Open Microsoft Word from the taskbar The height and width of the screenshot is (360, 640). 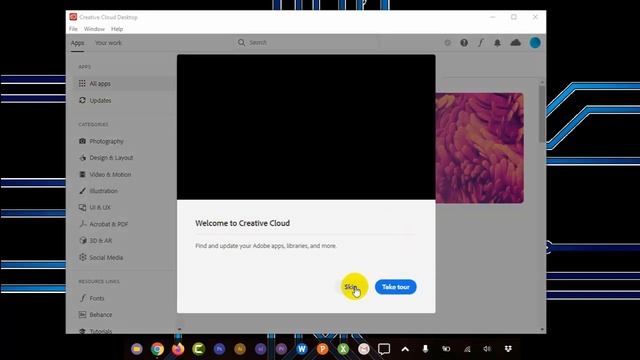click(302, 349)
